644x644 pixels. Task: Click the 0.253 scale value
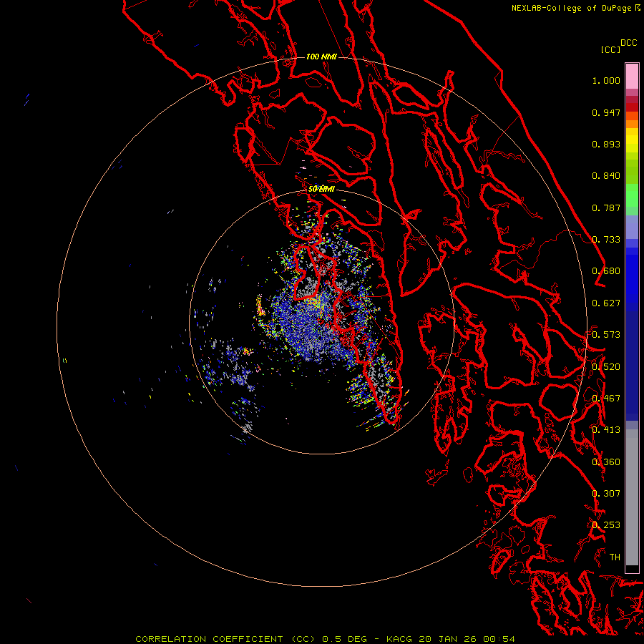[606, 525]
